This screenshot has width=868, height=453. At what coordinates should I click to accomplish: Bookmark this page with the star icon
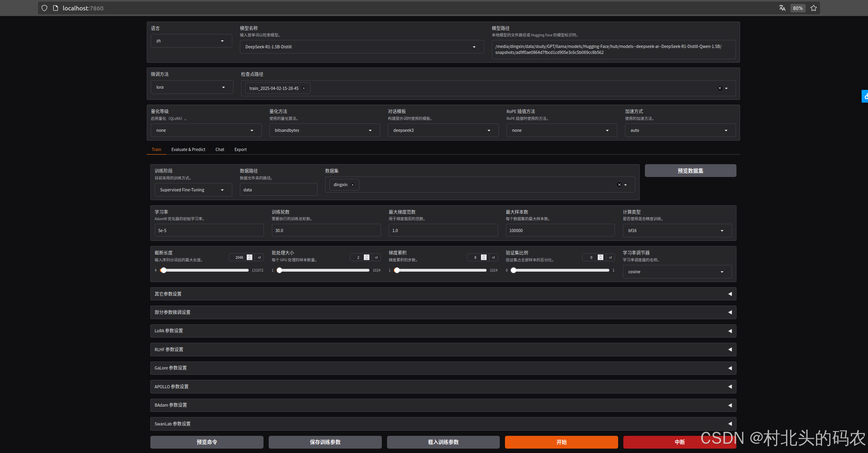tap(814, 8)
